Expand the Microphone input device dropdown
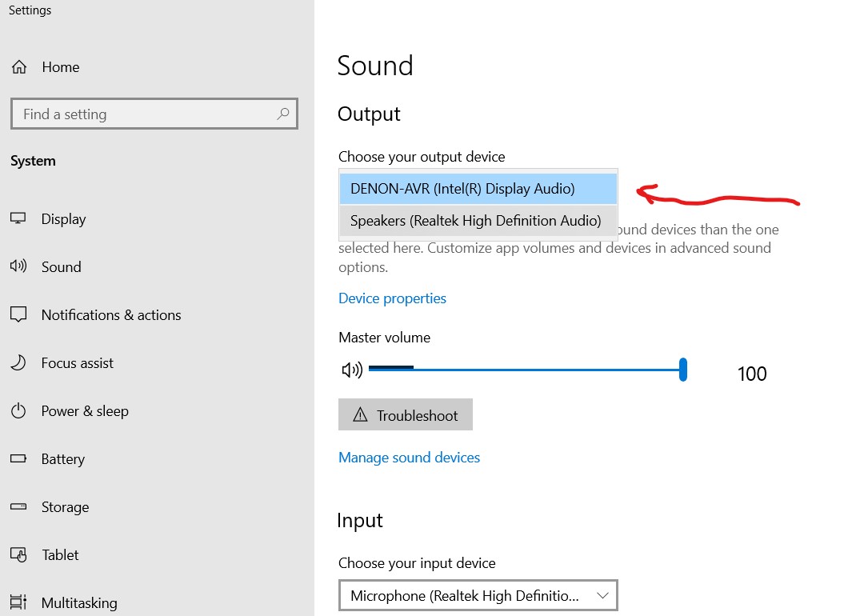This screenshot has height=616, width=844. tap(478, 595)
